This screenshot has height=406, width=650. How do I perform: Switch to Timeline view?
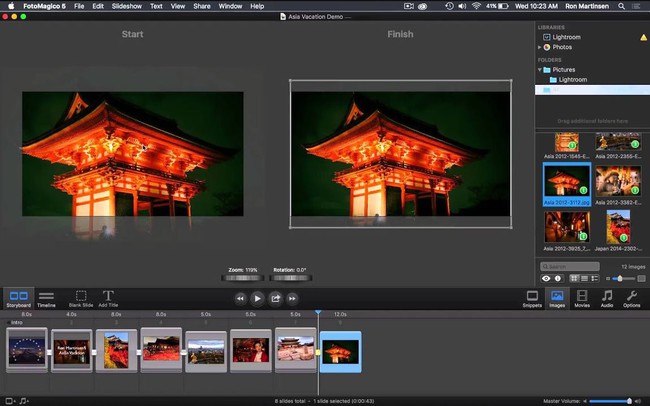[x=46, y=299]
